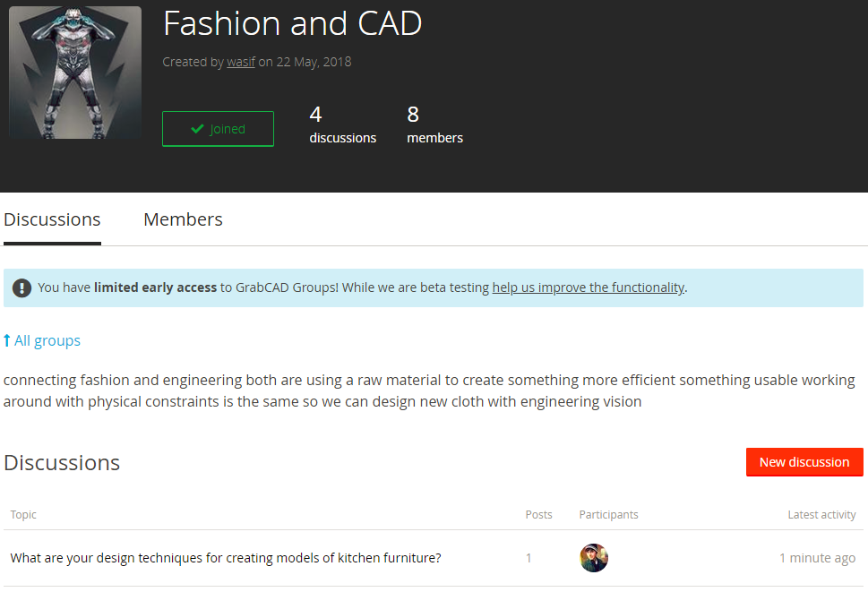
Task: Click the participant avatar in the discussion row
Action: coord(594,558)
